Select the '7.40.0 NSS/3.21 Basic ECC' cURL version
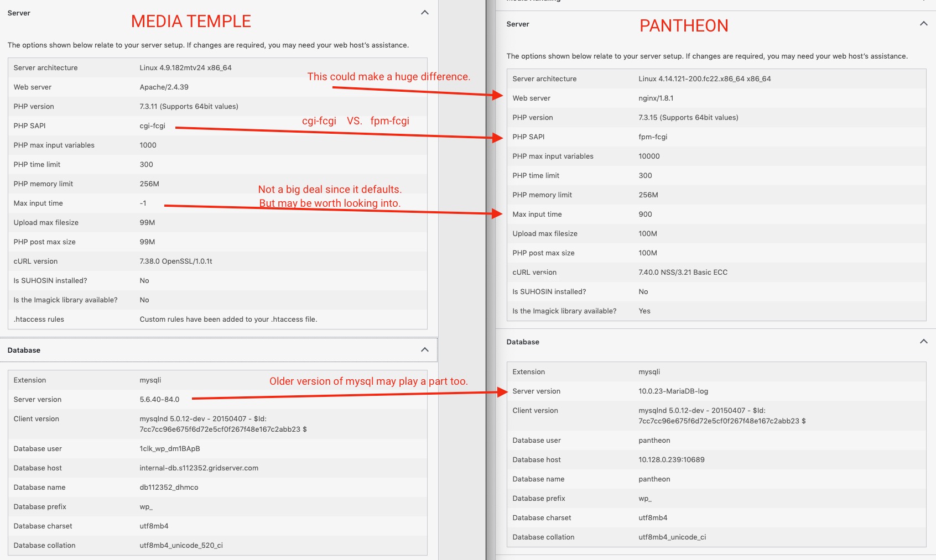936x560 pixels. pos(683,273)
